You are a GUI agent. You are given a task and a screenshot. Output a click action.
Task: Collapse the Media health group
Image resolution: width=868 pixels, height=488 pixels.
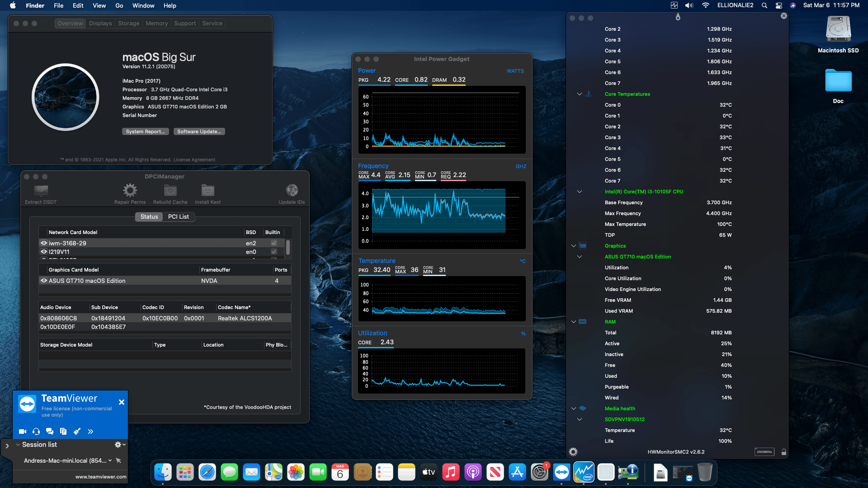coord(574,408)
